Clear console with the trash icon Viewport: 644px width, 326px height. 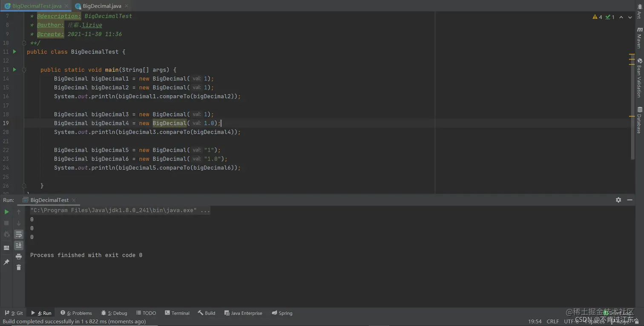[x=19, y=267]
